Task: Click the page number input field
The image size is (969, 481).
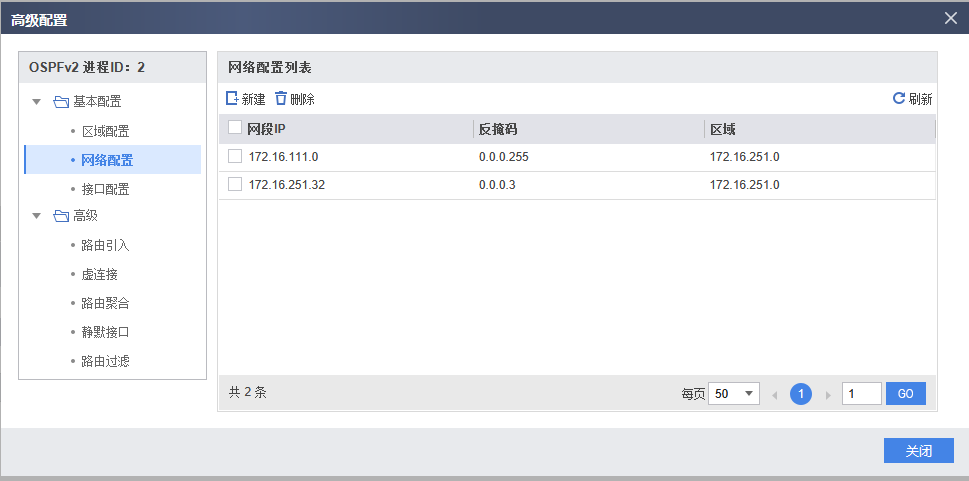Action: pyautogui.click(x=861, y=394)
